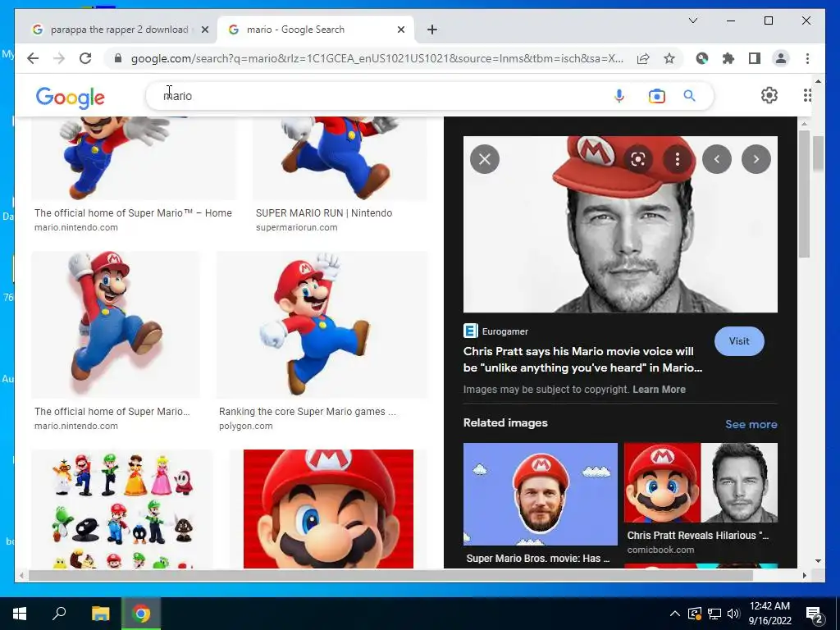The height and width of the screenshot is (630, 840).
Task: Open the large Chris Pratt preview image
Action: click(x=620, y=225)
